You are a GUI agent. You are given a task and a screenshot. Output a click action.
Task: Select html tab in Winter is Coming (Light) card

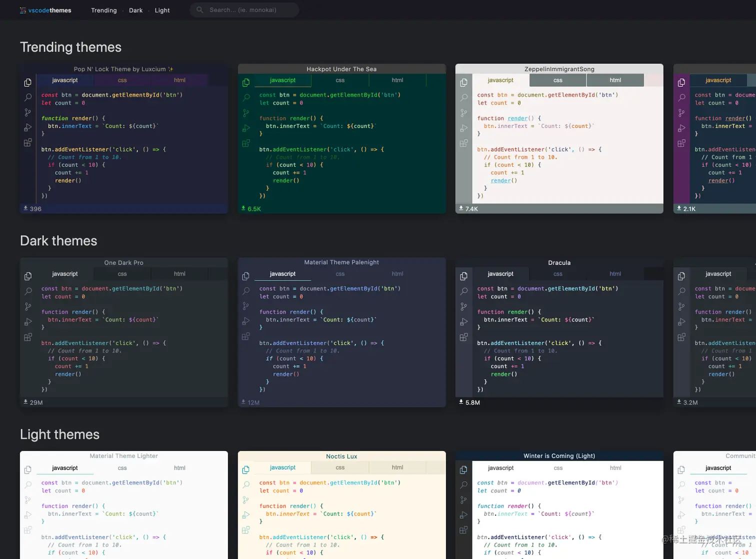[615, 468]
